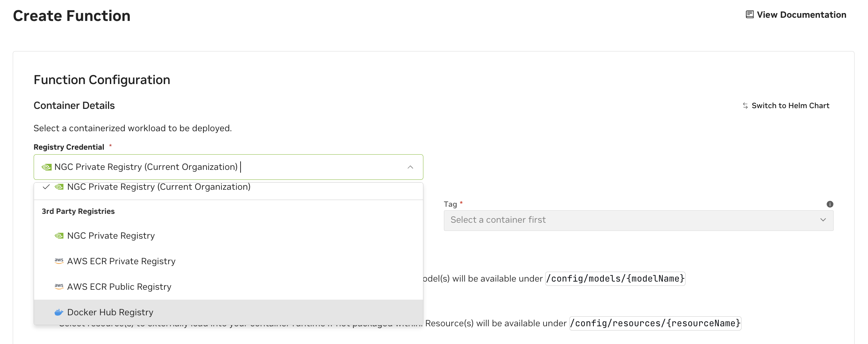Open the Tag dropdown showing 'Select a container first'
The width and height of the screenshot is (868, 344).
click(638, 220)
